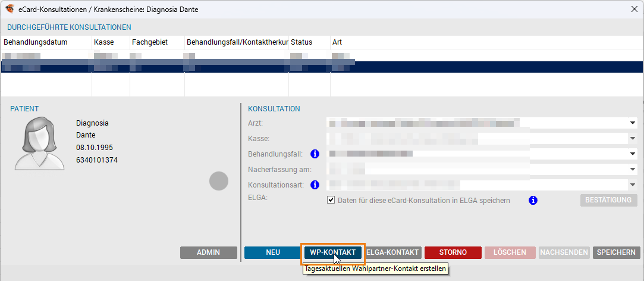Viewport: 644px width, 281px height.
Task: Click info icon next to Konsultationsart
Action: coord(315,185)
